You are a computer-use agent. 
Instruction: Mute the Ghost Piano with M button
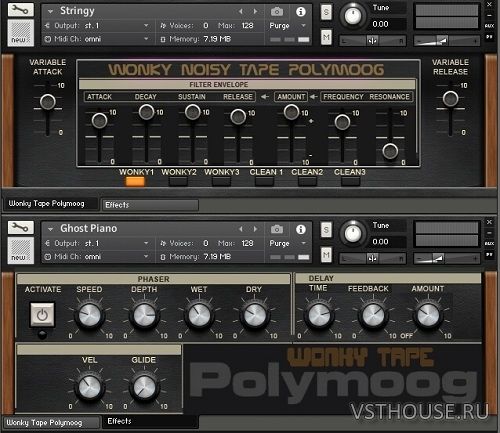pos(326,255)
